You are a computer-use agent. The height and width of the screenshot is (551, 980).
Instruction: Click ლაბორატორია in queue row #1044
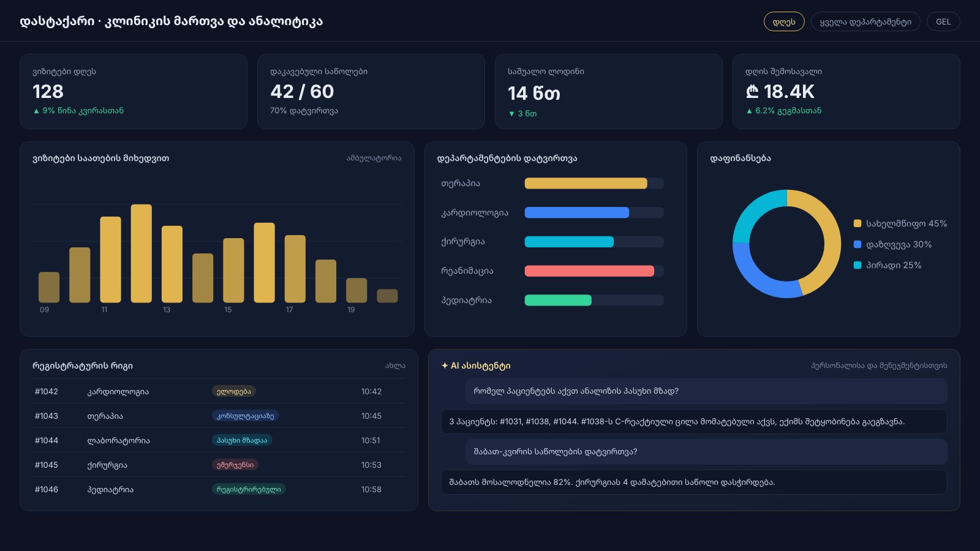tap(119, 440)
